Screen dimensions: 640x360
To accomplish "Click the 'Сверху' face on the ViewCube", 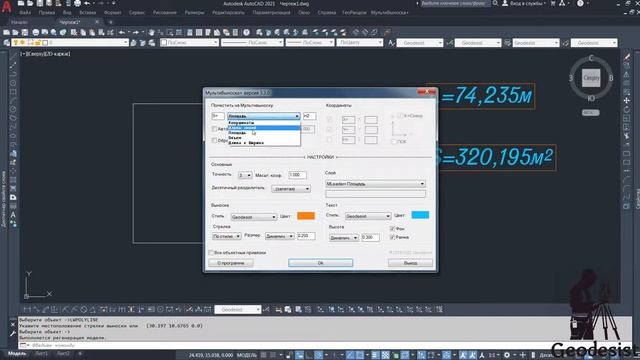I will [x=591, y=78].
